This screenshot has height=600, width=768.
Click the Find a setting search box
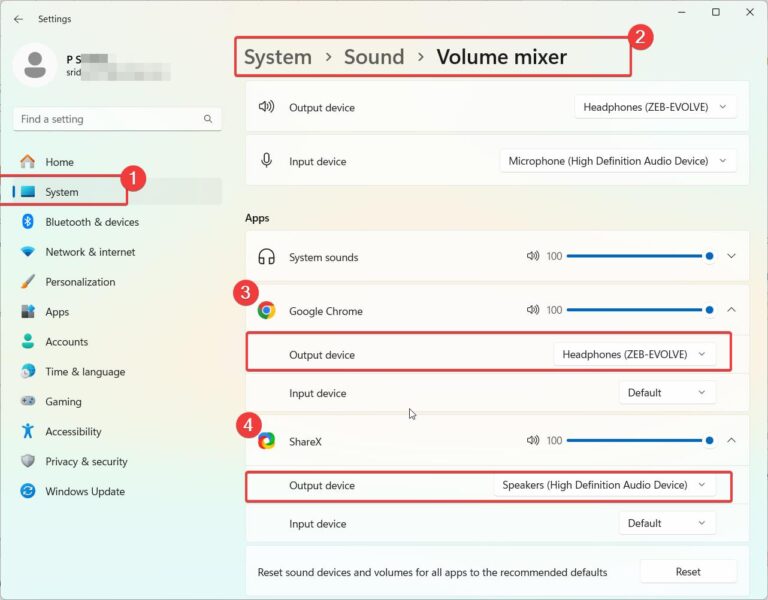(x=118, y=119)
